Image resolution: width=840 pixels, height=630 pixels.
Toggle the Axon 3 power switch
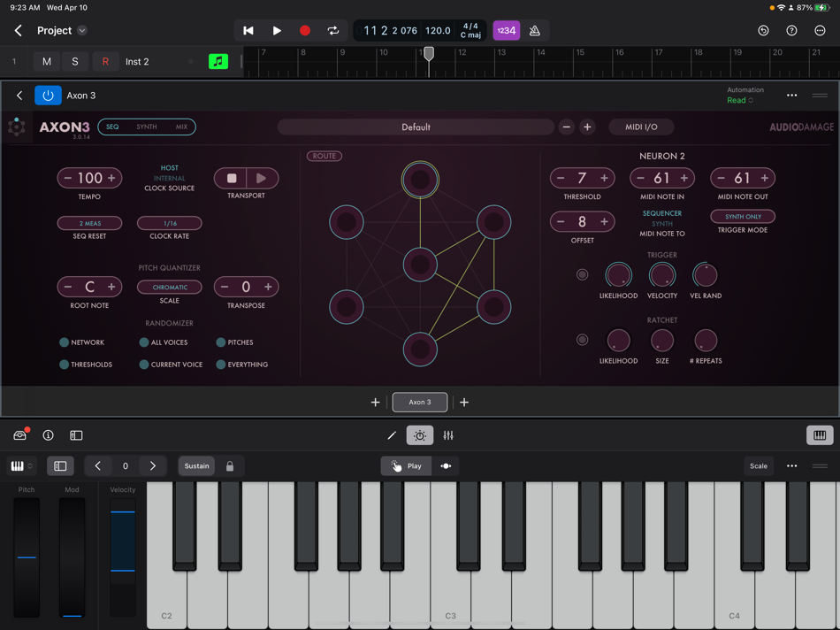pos(47,95)
